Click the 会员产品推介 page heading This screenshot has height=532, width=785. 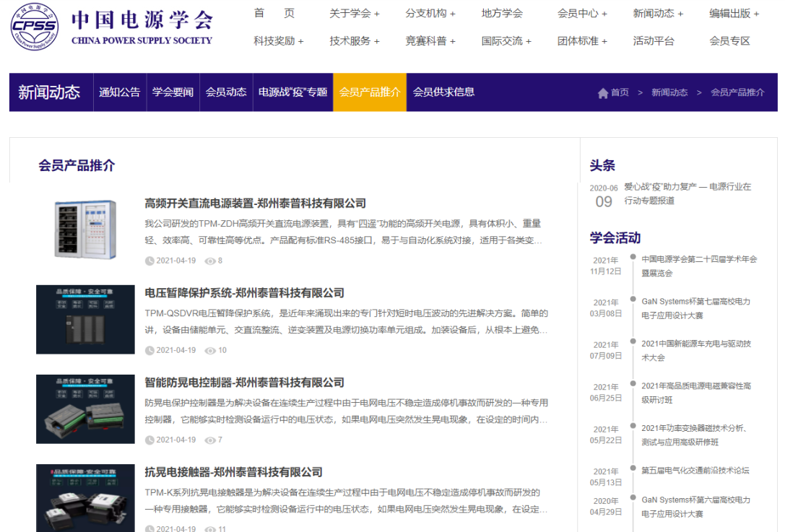click(x=77, y=165)
